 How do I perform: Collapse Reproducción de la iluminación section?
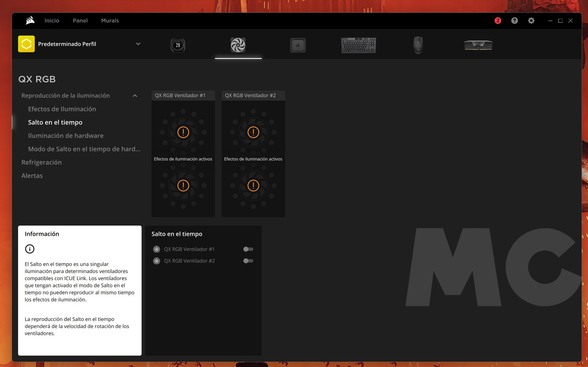[135, 96]
